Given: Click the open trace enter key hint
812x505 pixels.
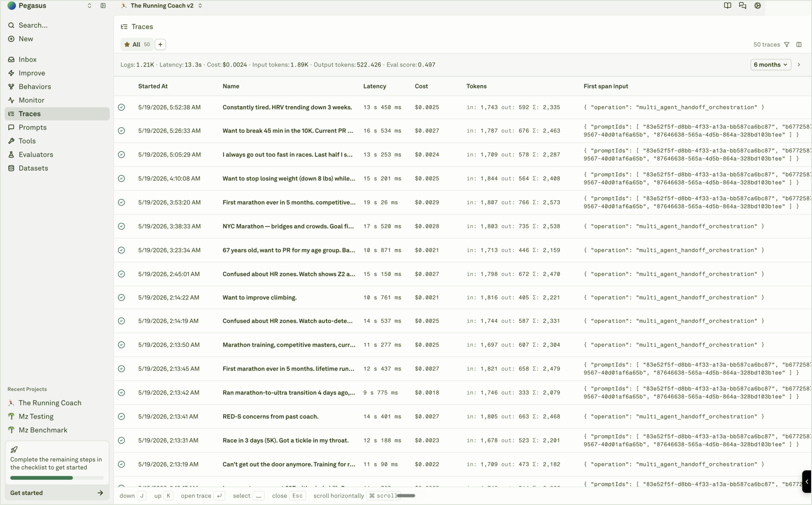Looking at the screenshot, I should [219, 496].
